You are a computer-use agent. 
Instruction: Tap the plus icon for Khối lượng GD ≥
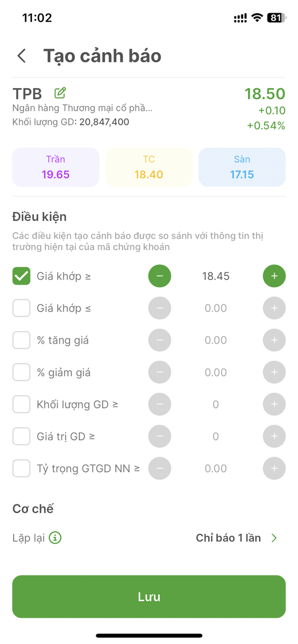click(274, 404)
